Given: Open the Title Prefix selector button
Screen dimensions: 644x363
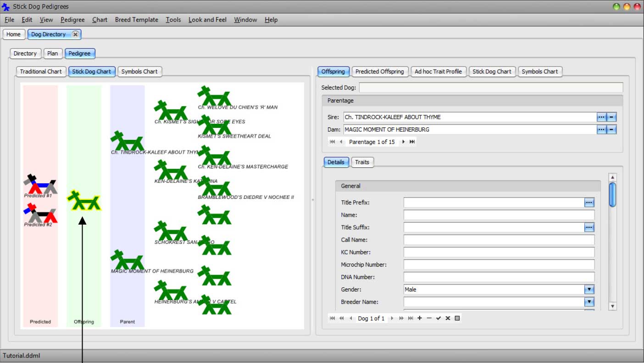Looking at the screenshot, I should click(589, 202).
